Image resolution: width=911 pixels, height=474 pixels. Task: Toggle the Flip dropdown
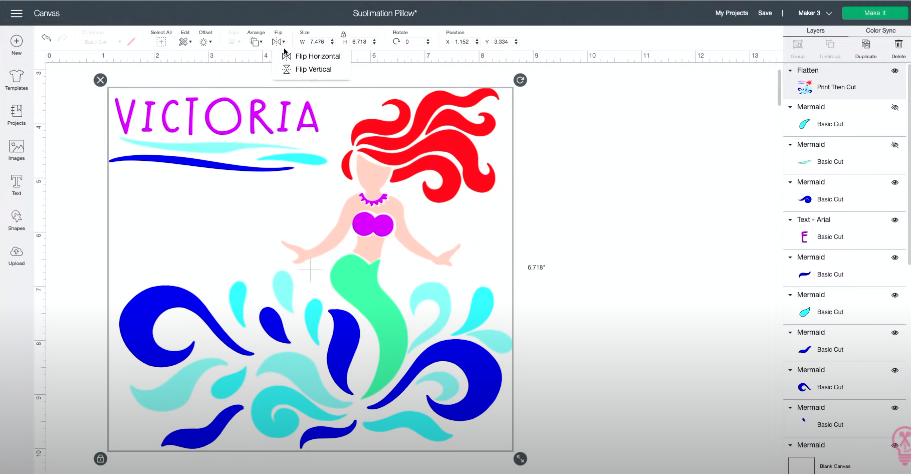click(279, 42)
